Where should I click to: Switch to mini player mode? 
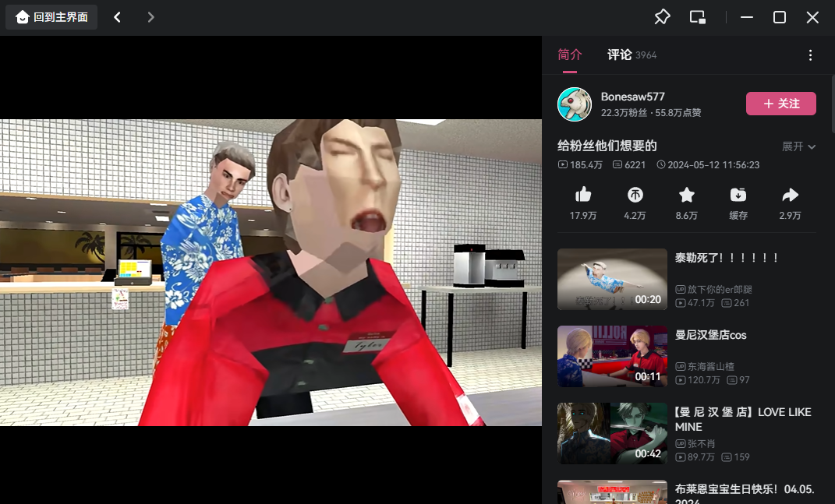point(698,17)
